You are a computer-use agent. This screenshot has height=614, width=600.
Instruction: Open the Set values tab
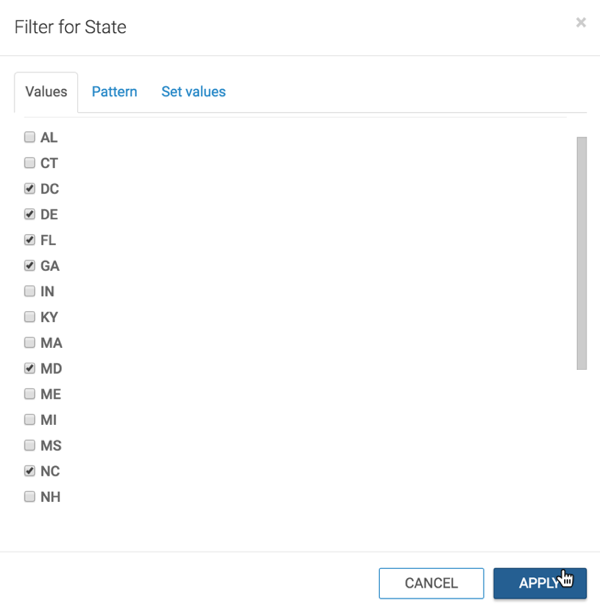point(193,92)
